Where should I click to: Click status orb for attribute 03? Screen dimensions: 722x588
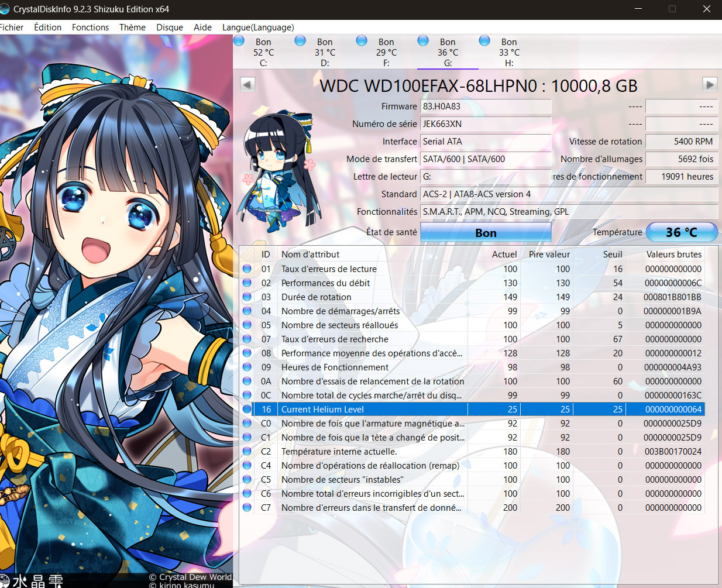click(247, 297)
